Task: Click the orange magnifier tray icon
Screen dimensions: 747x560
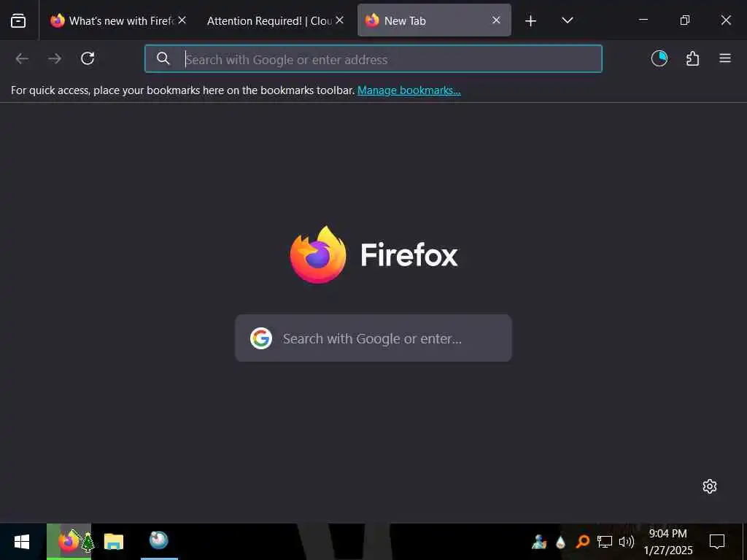Action: (583, 542)
